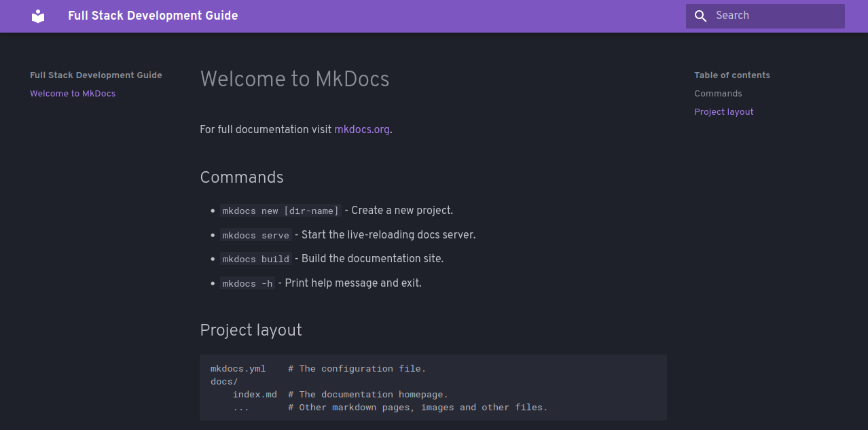
Task: Click text 'Print help message and exit'
Action: click(x=352, y=283)
